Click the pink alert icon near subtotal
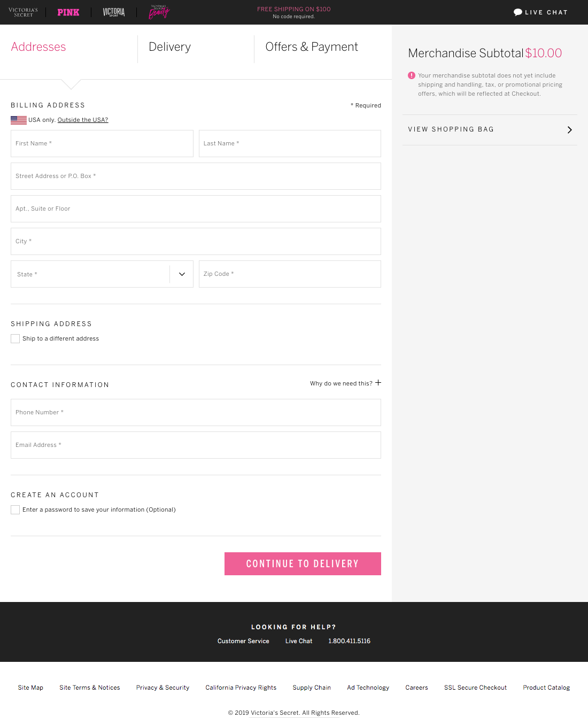Screen dimensions: 588x718 [412, 75]
